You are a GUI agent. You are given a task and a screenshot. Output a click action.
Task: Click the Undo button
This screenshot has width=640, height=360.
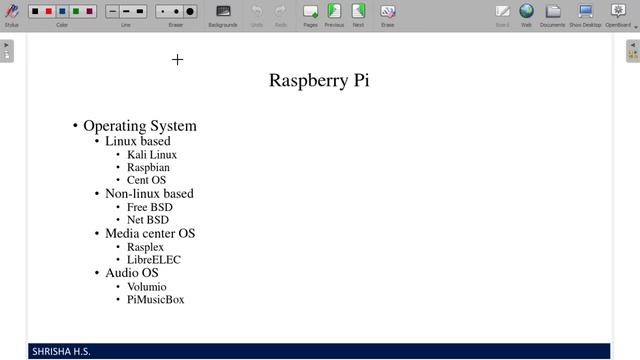pyautogui.click(x=257, y=16)
